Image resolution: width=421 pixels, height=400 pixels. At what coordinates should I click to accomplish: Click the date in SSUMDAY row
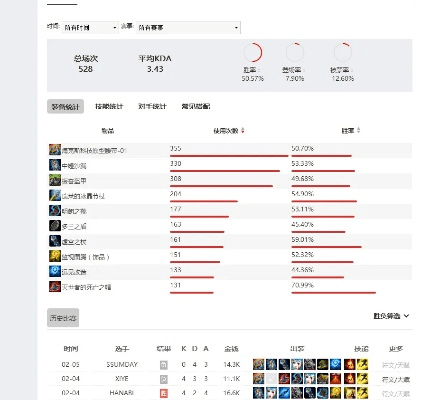coord(71,365)
